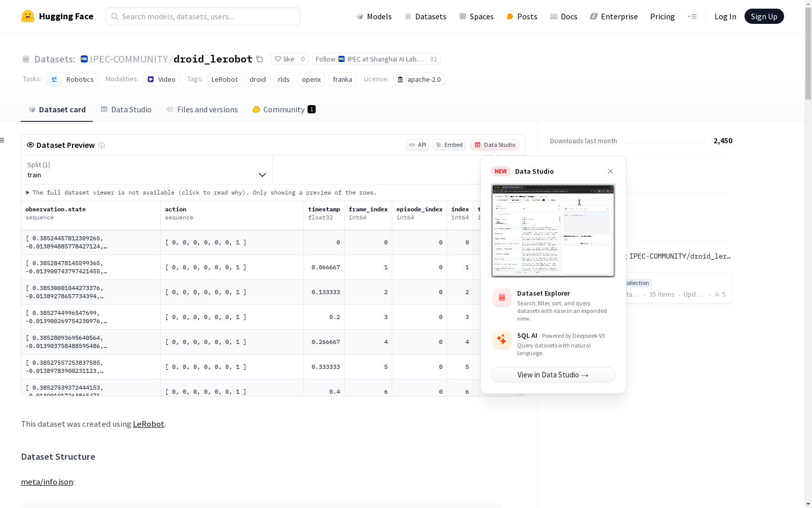Screen dimensions: 812x508
Task: Click the Dataset Explorer heading
Action: click(544, 293)
